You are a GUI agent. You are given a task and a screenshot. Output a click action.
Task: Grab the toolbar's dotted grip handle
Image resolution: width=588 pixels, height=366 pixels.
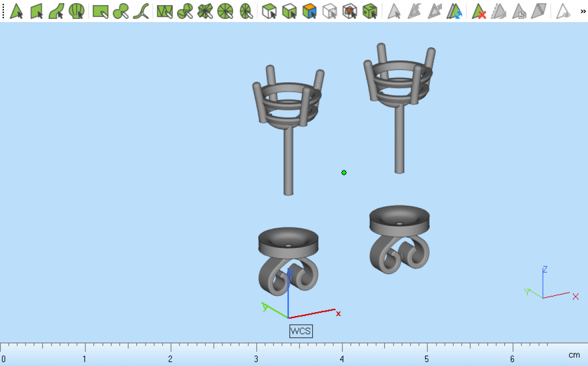click(3, 11)
